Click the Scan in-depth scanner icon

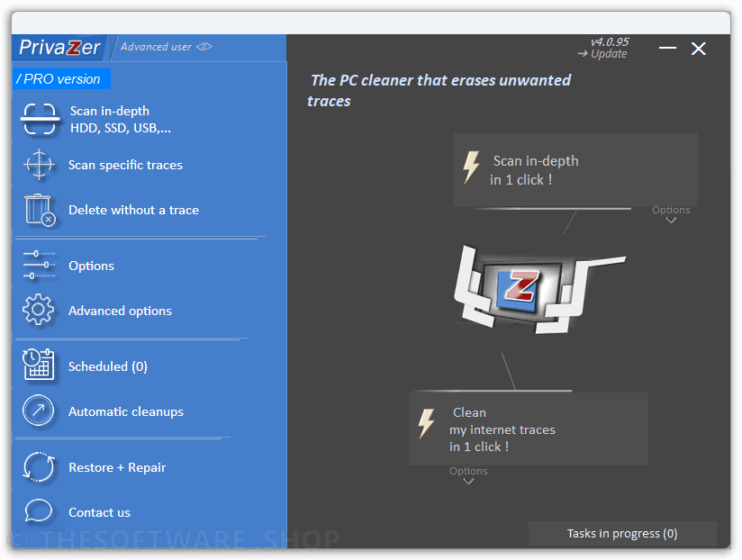click(41, 119)
